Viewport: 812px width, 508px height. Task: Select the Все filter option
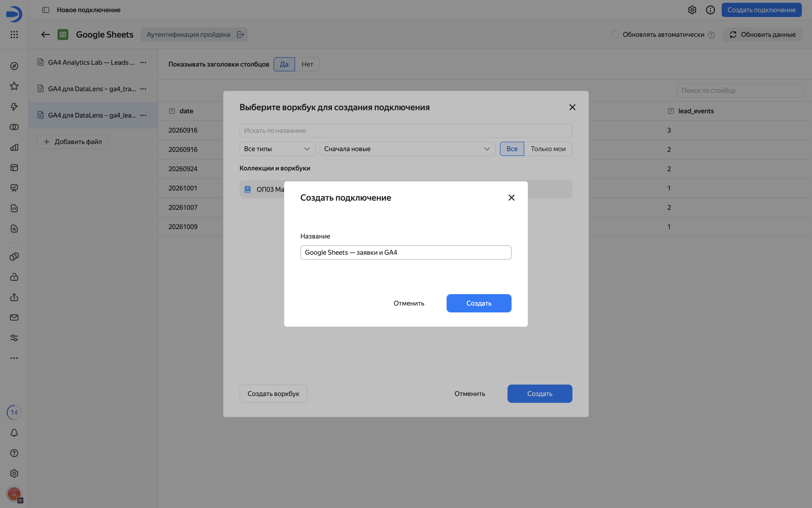pyautogui.click(x=512, y=149)
